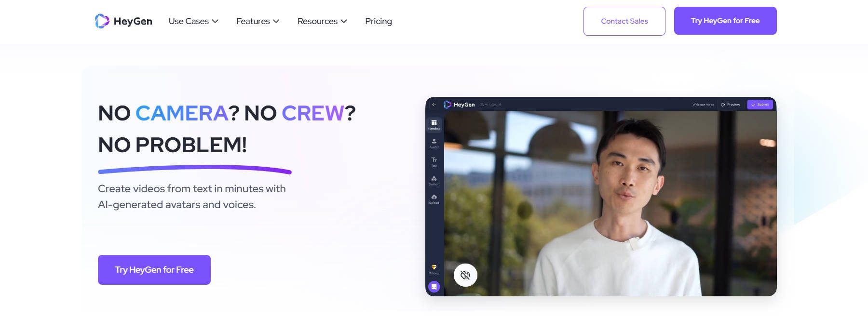Click the Submit button in demo editor
This screenshot has width=868, height=331.
point(760,105)
